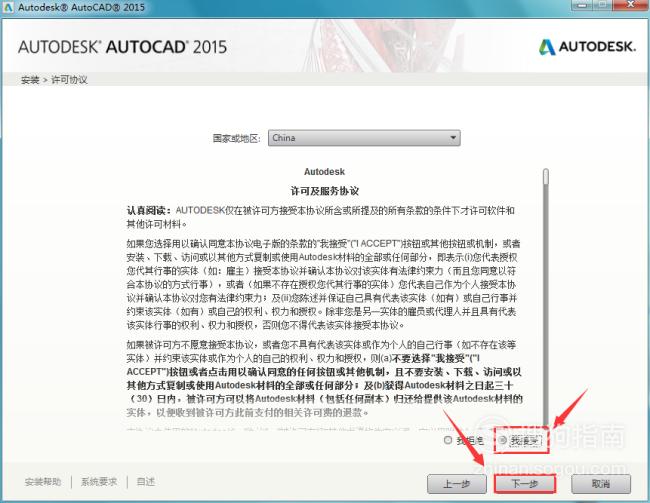Click the 认真阅读 bold text in agreement
Image resolution: width=650 pixels, height=503 pixels.
148,211
